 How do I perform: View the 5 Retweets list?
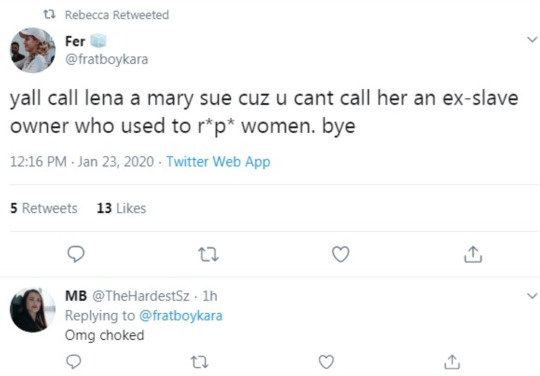coord(44,208)
